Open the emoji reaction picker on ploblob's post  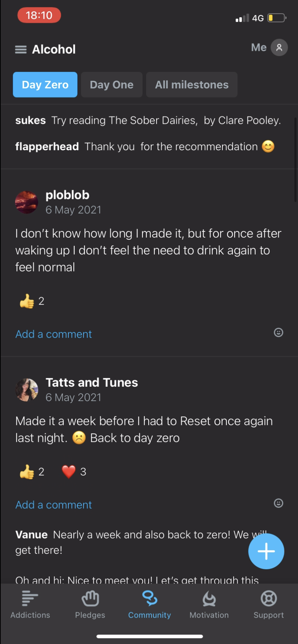[x=278, y=333]
